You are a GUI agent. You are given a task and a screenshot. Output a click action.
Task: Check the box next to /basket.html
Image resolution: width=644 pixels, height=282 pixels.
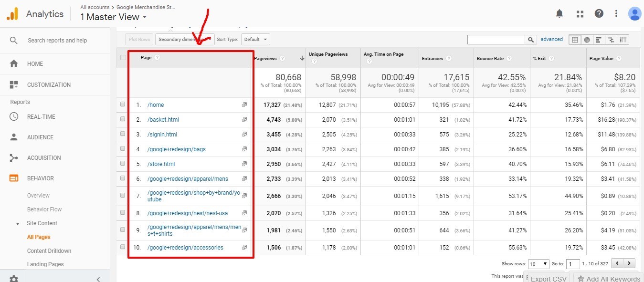coord(123,119)
